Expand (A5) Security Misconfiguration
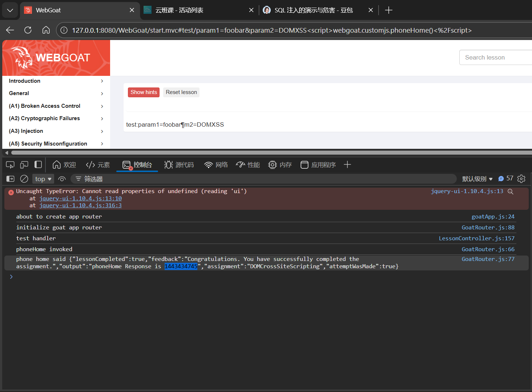The width and height of the screenshot is (532, 392). click(56, 144)
